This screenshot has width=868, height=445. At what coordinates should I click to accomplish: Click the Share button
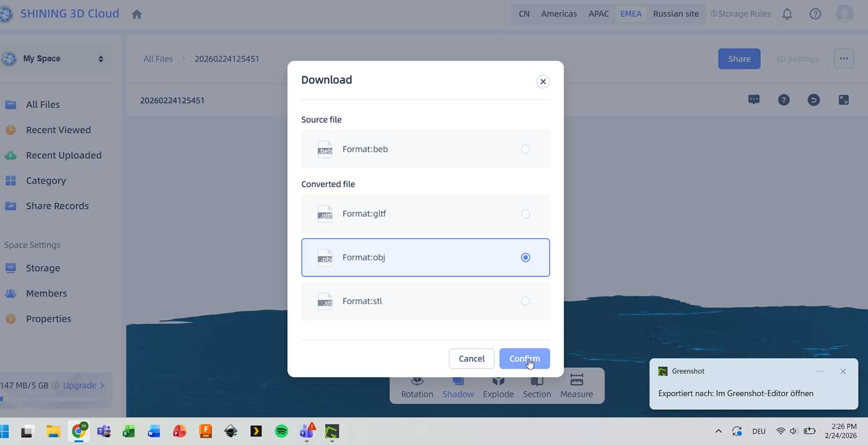[739, 59]
